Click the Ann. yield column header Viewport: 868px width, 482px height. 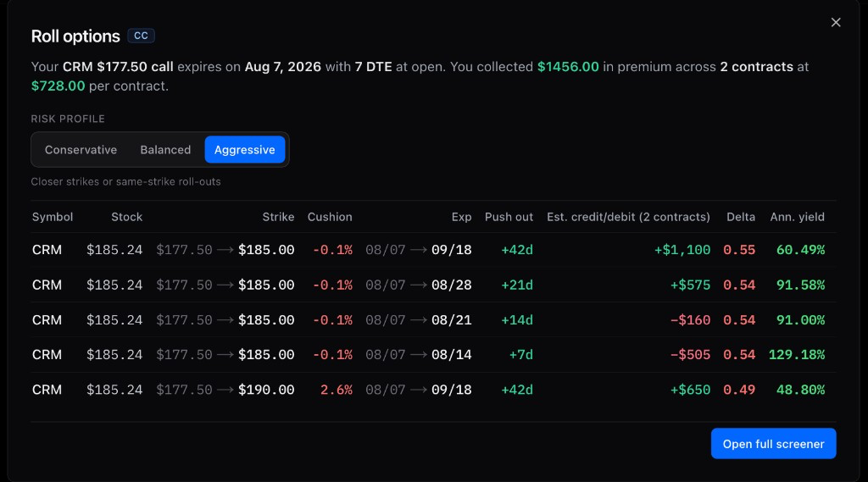(x=797, y=217)
